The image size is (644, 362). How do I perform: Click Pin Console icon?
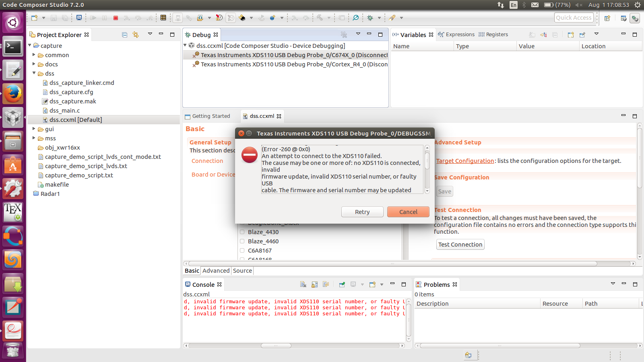[342, 284]
